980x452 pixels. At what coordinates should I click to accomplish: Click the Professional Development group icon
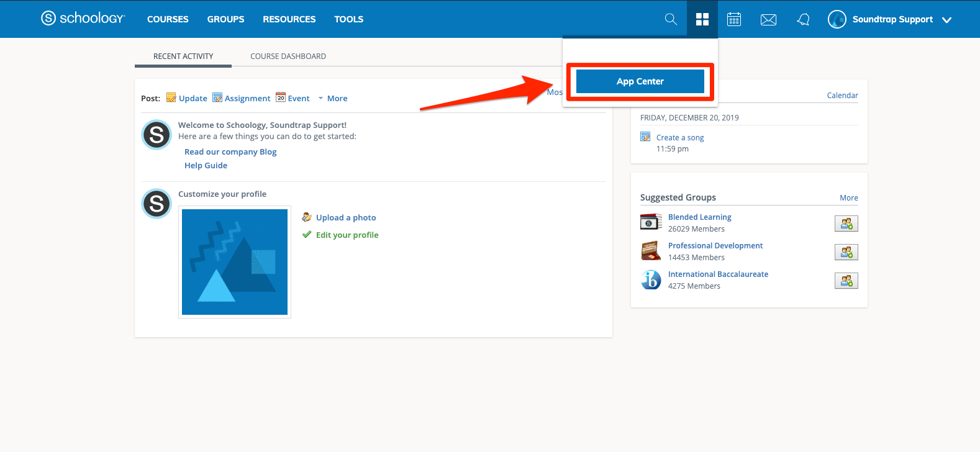(x=650, y=251)
